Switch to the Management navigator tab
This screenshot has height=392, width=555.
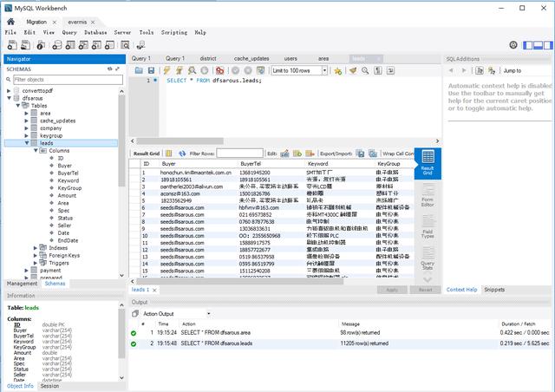pos(22,284)
